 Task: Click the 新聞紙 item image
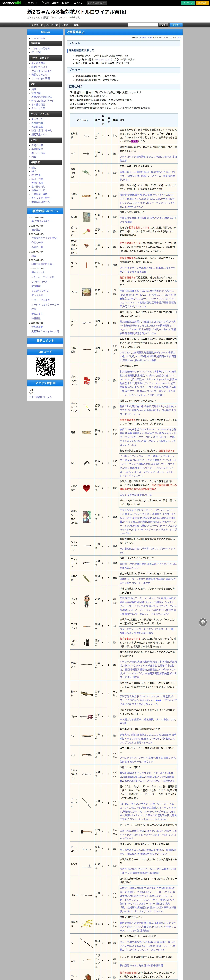tap(87, 217)
